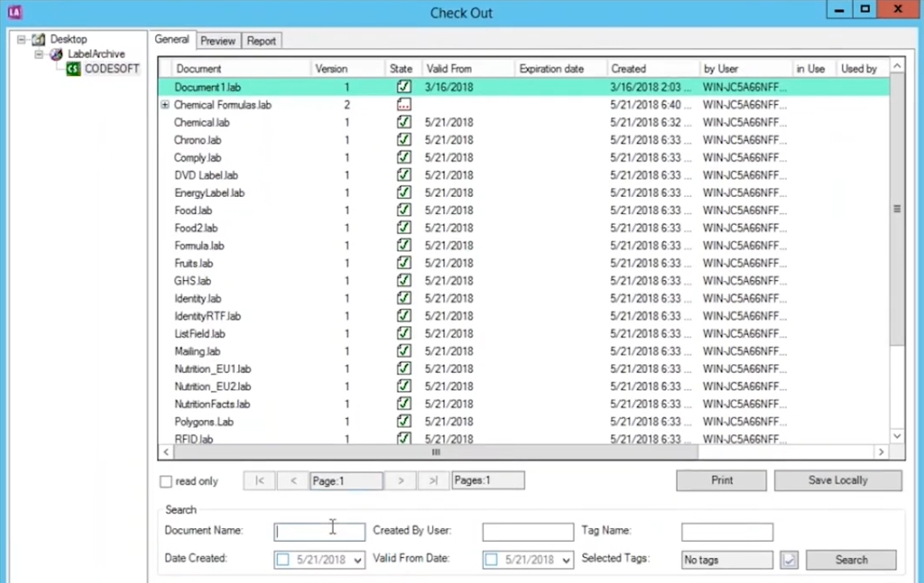The height and width of the screenshot is (583, 924).
Task: Focus the Created By User field
Action: pyautogui.click(x=527, y=532)
